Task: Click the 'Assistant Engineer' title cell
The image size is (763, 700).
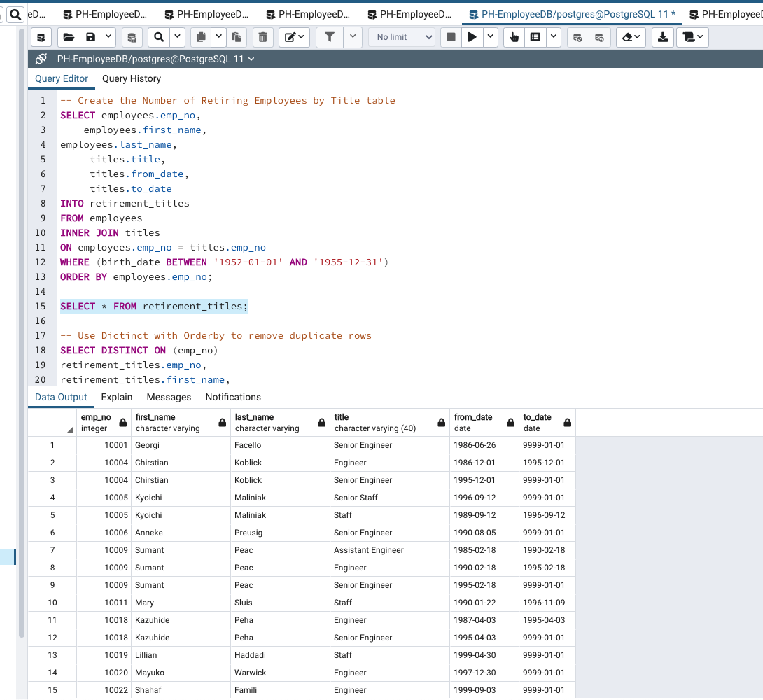Action: [x=389, y=550]
